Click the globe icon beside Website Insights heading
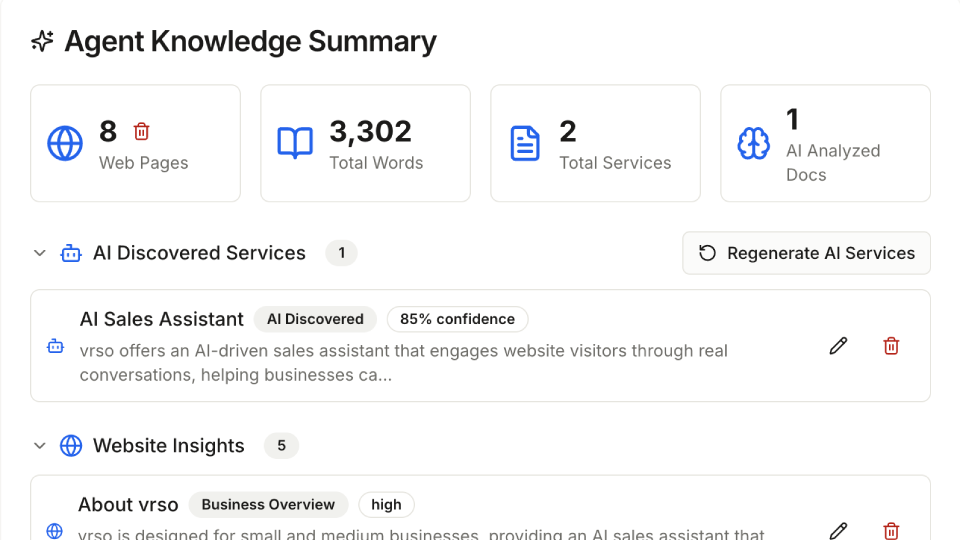Viewport: 960px width, 540px height. [x=71, y=446]
